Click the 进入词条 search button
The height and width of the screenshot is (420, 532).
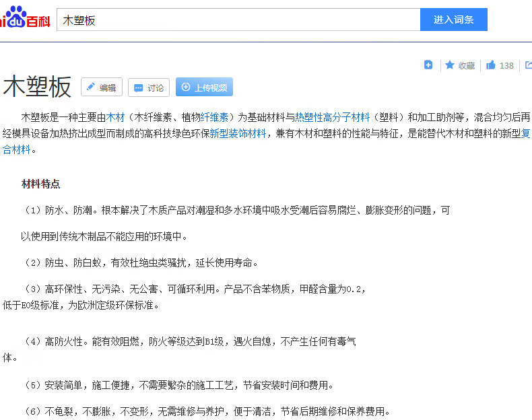click(454, 20)
